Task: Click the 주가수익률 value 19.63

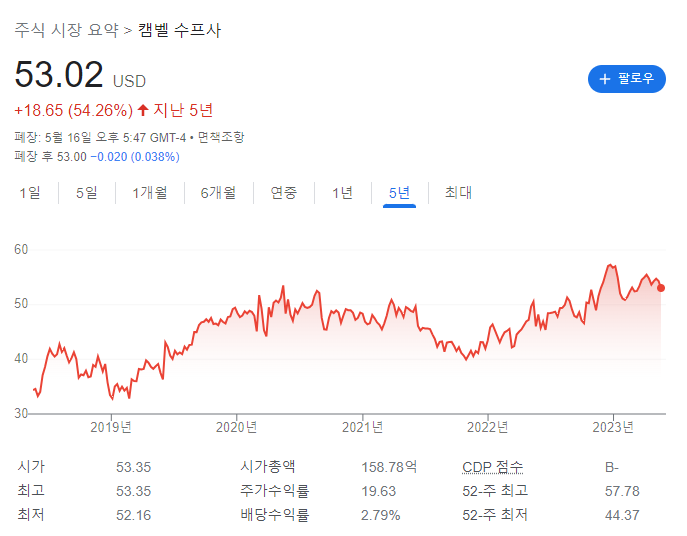Action: [379, 491]
